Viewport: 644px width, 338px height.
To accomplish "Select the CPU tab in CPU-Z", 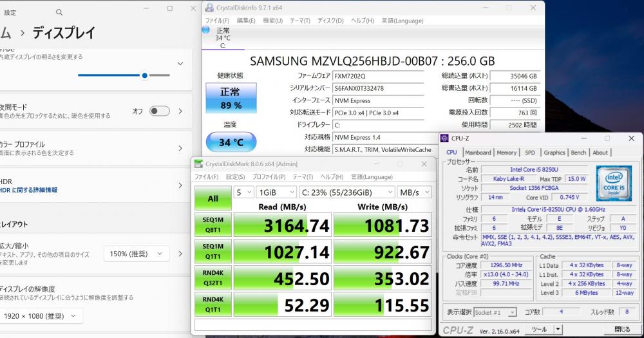I will [451, 153].
